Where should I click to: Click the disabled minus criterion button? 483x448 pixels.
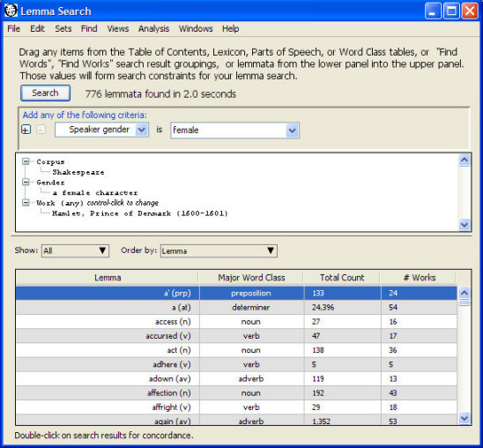click(x=41, y=130)
